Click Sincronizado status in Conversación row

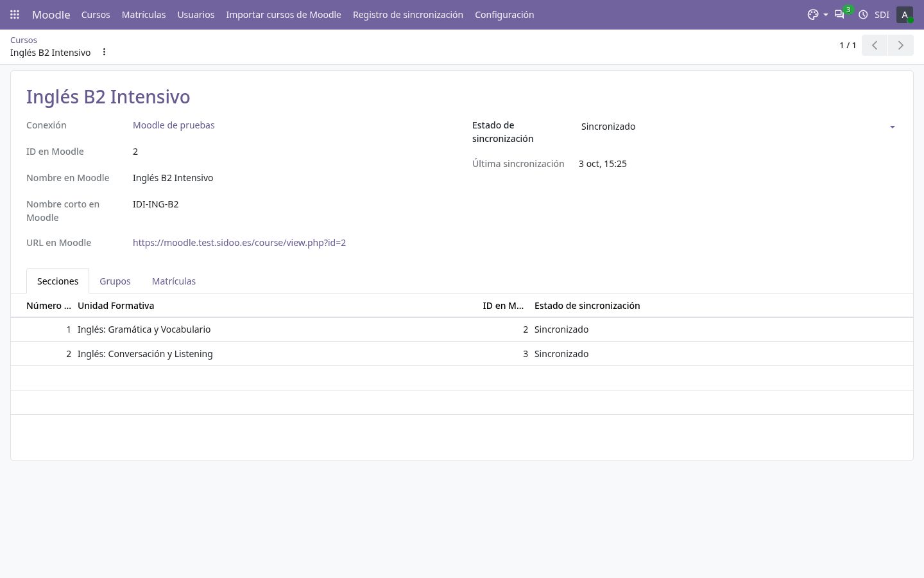click(x=561, y=354)
